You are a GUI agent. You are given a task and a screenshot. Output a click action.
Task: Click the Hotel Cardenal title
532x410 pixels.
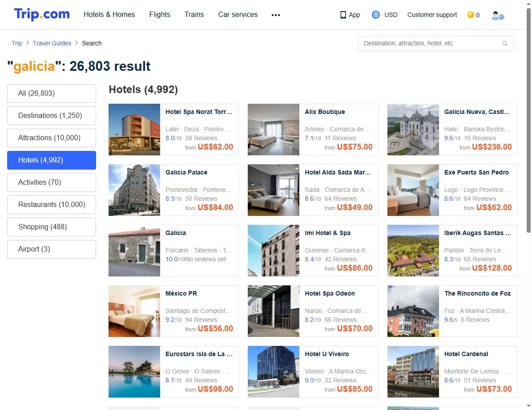(x=466, y=353)
